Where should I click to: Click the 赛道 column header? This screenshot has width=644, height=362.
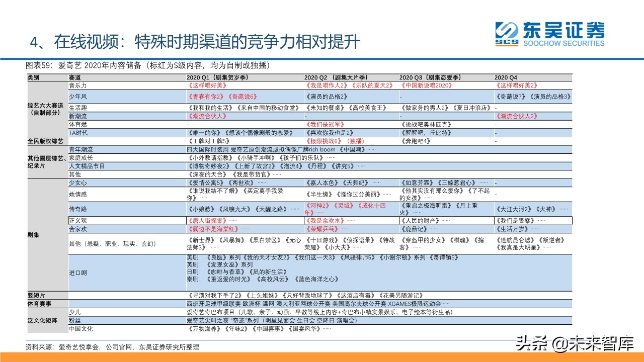pos(74,77)
